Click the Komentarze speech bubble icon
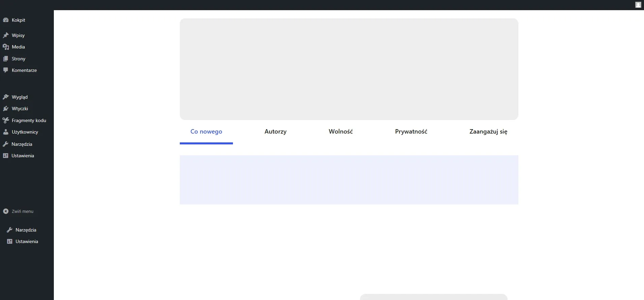This screenshot has width=644, height=300. pos(6,70)
